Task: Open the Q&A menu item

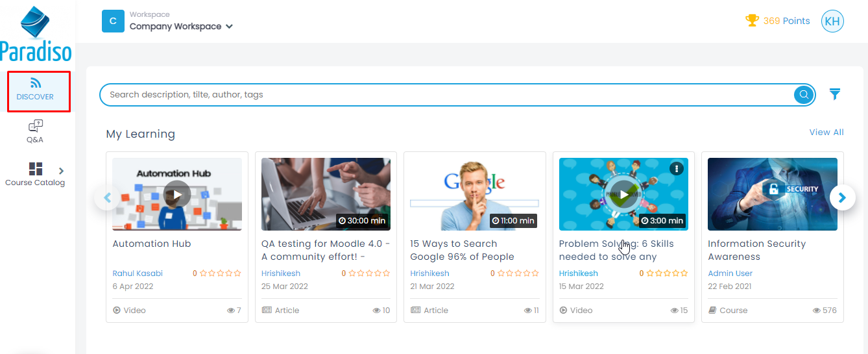Action: click(x=35, y=131)
